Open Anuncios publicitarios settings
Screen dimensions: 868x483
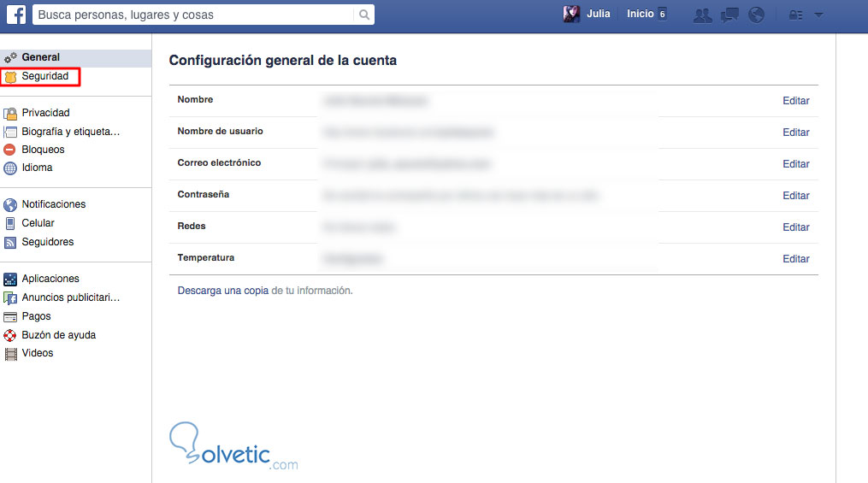(71, 297)
